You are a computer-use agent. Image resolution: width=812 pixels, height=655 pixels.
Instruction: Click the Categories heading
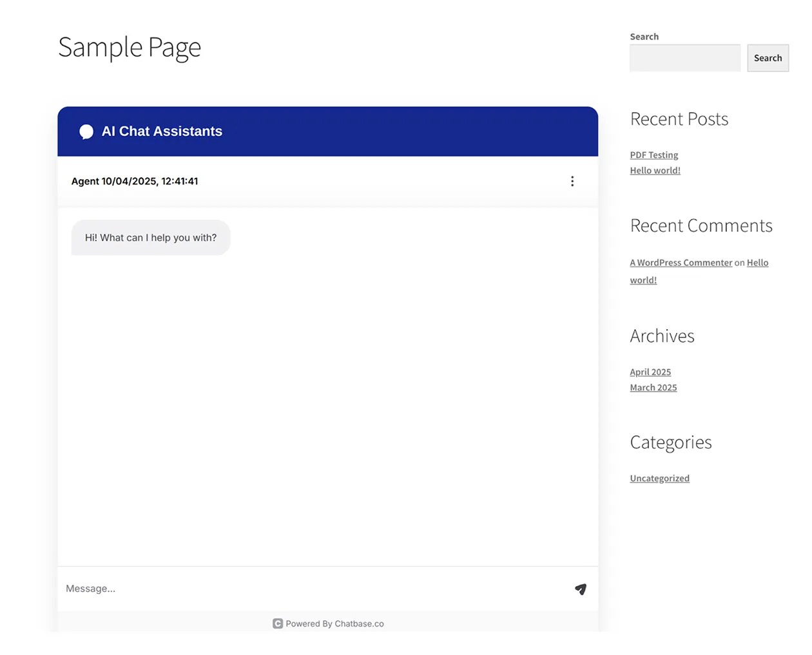[671, 442]
